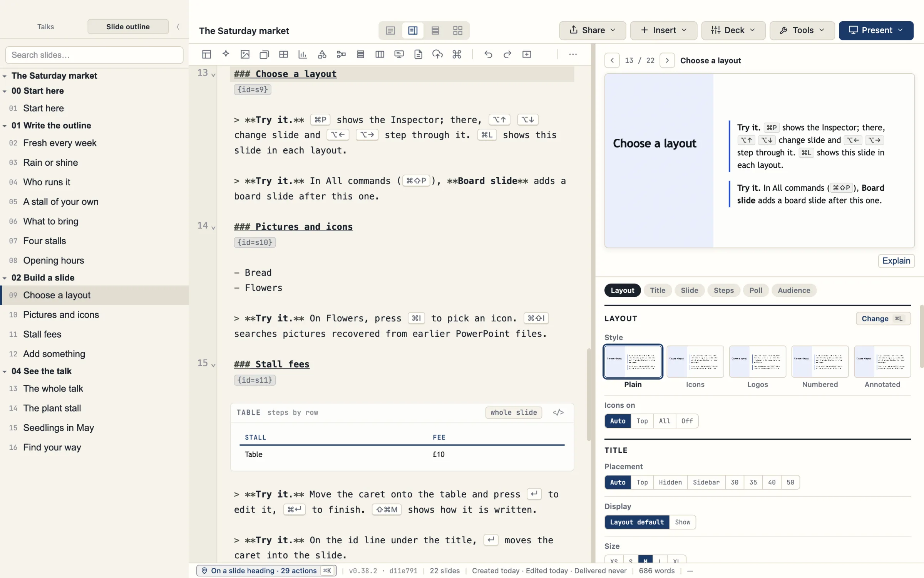Click the flow diagram icon in the toolbar
The height and width of the screenshot is (578, 924).
click(341, 54)
